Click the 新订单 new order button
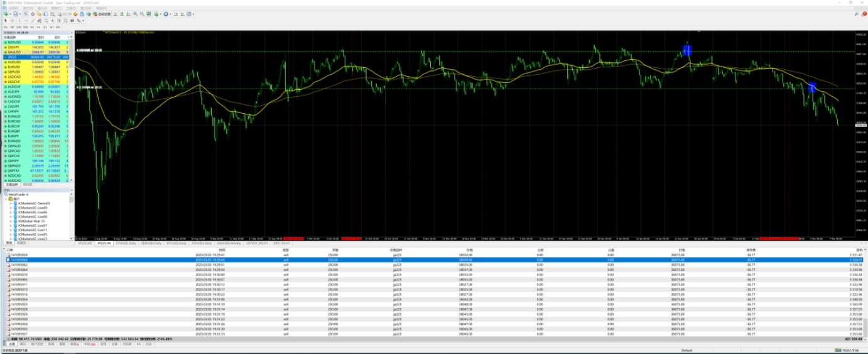Viewport: 868px width, 354px height. coord(65,14)
